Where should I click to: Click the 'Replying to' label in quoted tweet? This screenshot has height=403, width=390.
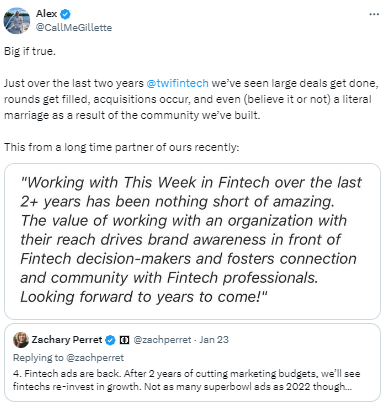point(38,358)
